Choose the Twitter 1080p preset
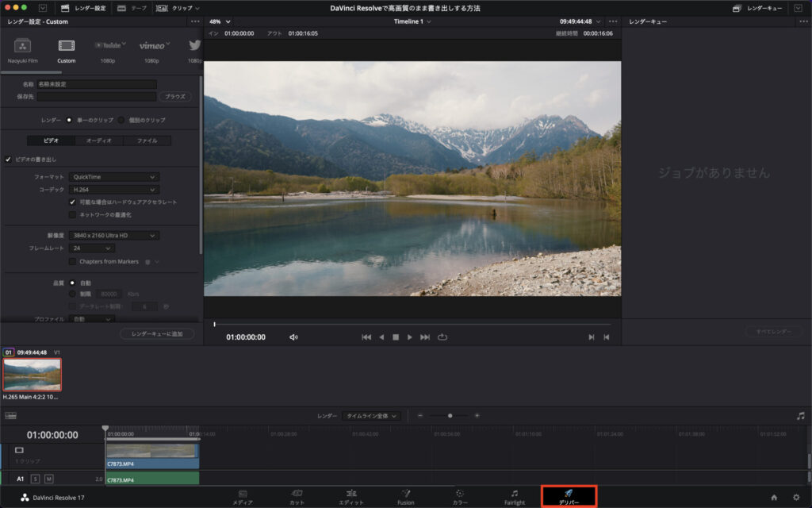The width and height of the screenshot is (812, 508). click(195, 51)
